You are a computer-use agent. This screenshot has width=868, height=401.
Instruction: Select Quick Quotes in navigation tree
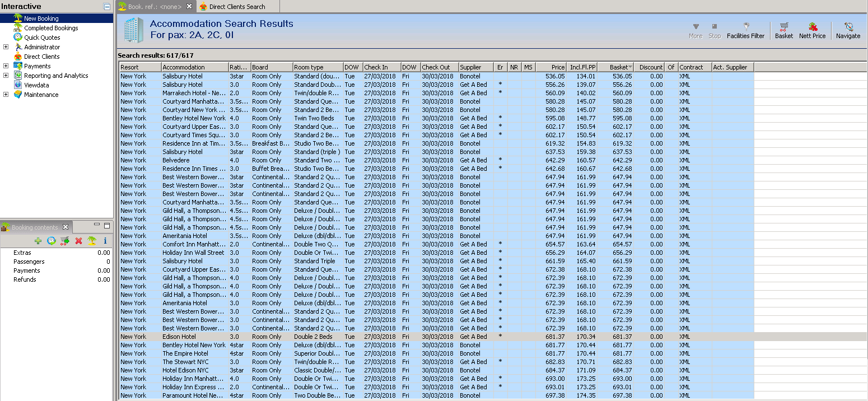click(42, 38)
